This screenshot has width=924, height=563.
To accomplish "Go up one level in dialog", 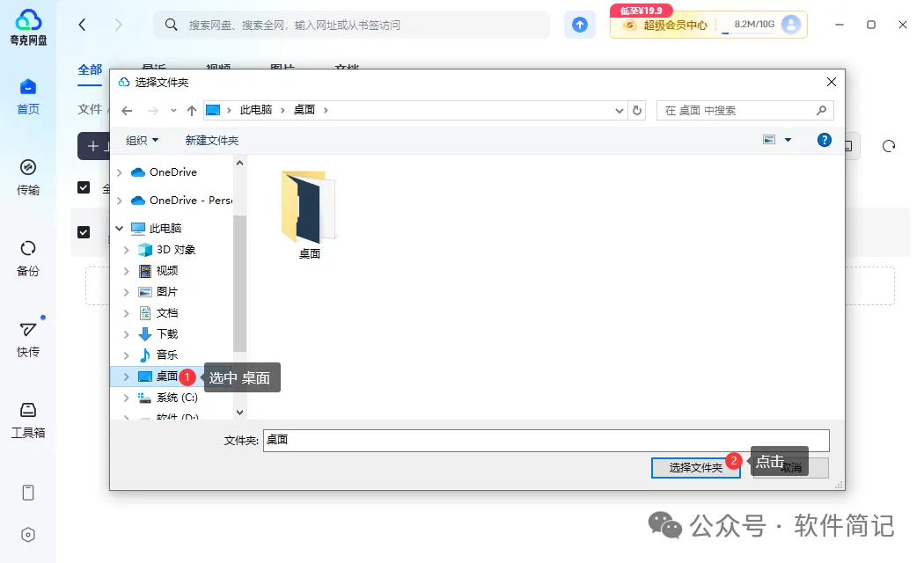I will 192,110.
